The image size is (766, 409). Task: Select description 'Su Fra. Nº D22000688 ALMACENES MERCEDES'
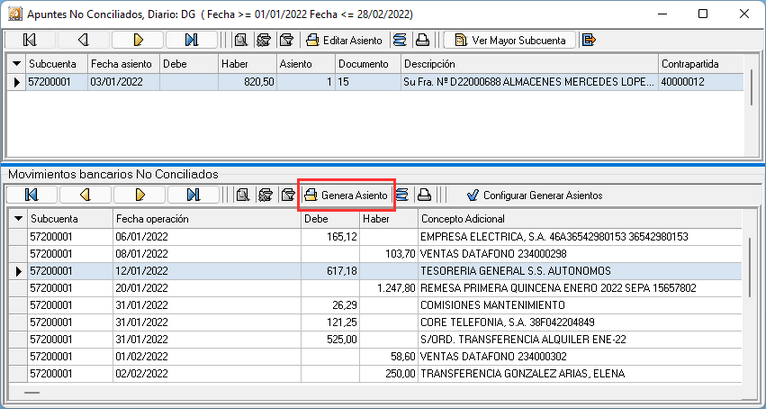point(530,82)
